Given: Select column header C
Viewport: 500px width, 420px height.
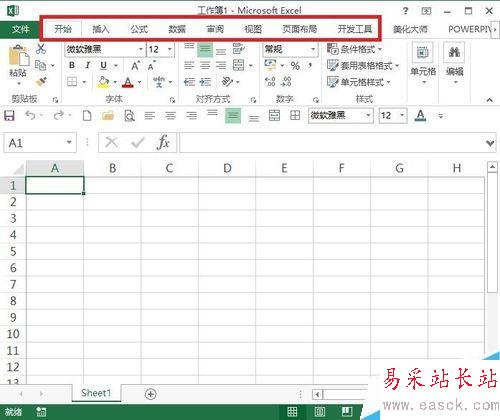Looking at the screenshot, I should [170, 168].
